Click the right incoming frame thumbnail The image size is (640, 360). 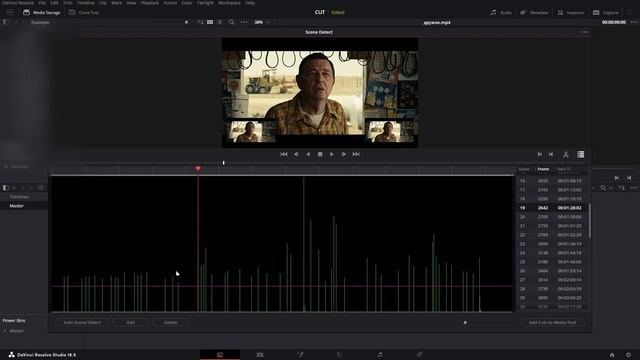390,132
